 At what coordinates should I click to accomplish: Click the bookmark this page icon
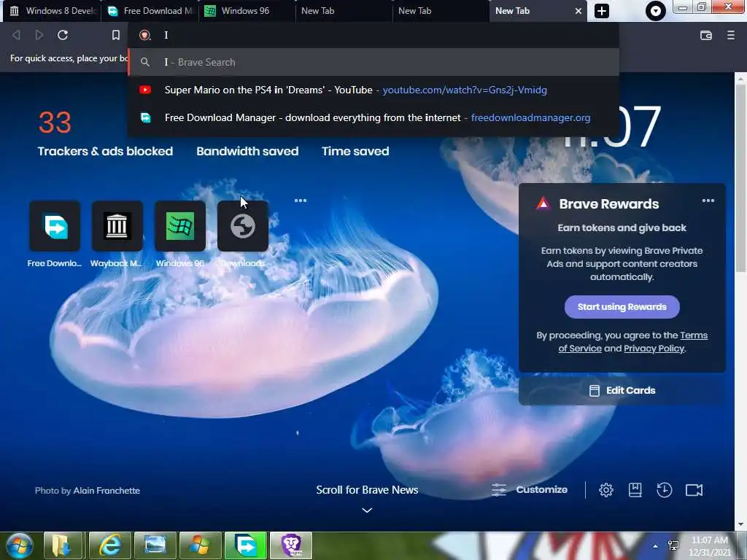pos(116,35)
